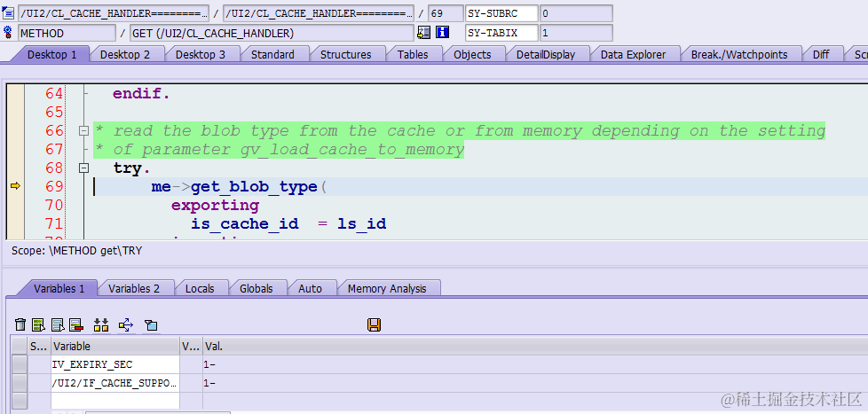Viewport: 868px width, 414px height.
Task: Click the filter funnel icon
Action: (151, 325)
